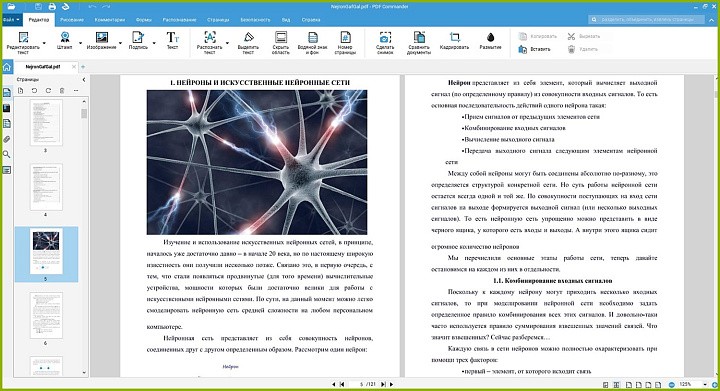The image size is (720, 391).
Task: Open Сравнить документы tool
Action: (419, 43)
